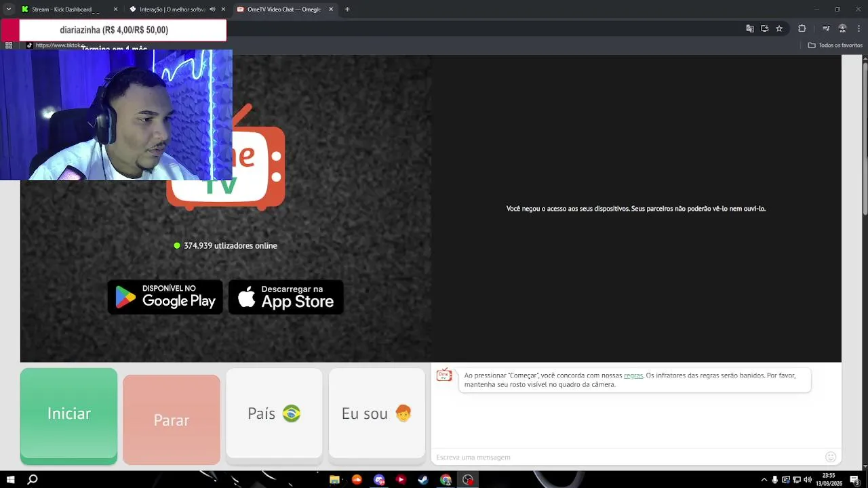Show hidden system tray icons
The image size is (868, 488).
(764, 479)
